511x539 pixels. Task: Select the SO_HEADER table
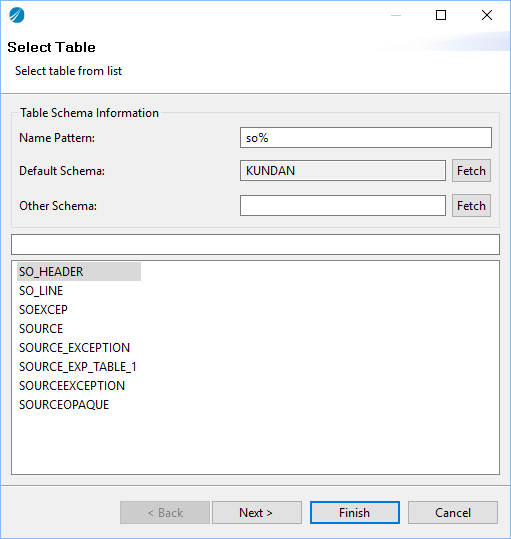pos(51,272)
